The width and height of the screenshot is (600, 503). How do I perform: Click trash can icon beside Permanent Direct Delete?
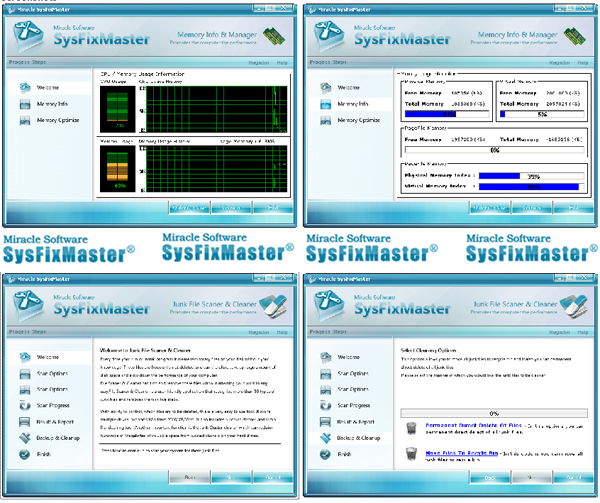[x=411, y=428]
